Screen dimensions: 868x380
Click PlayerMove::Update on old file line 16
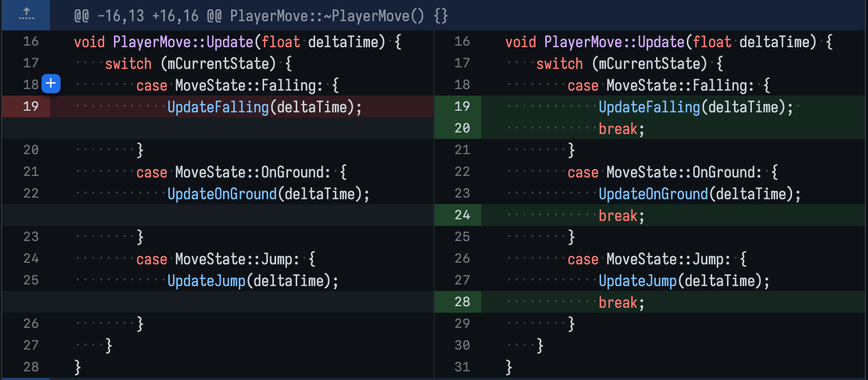click(183, 42)
